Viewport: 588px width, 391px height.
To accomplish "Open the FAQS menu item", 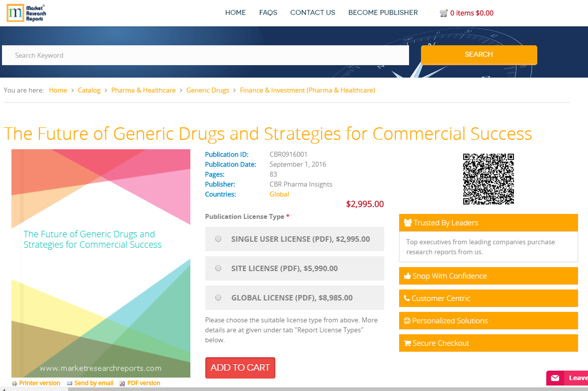I will click(268, 12).
